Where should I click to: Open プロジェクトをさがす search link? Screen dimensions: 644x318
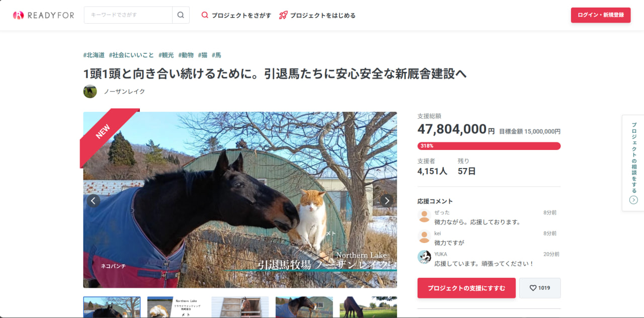pyautogui.click(x=236, y=16)
